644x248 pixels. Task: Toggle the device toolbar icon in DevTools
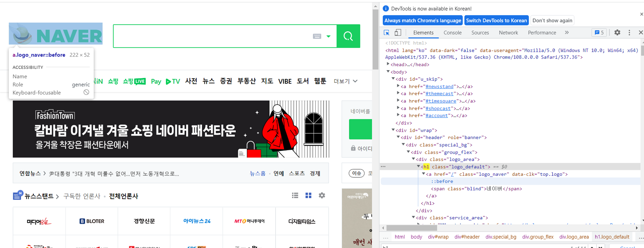pos(398,33)
